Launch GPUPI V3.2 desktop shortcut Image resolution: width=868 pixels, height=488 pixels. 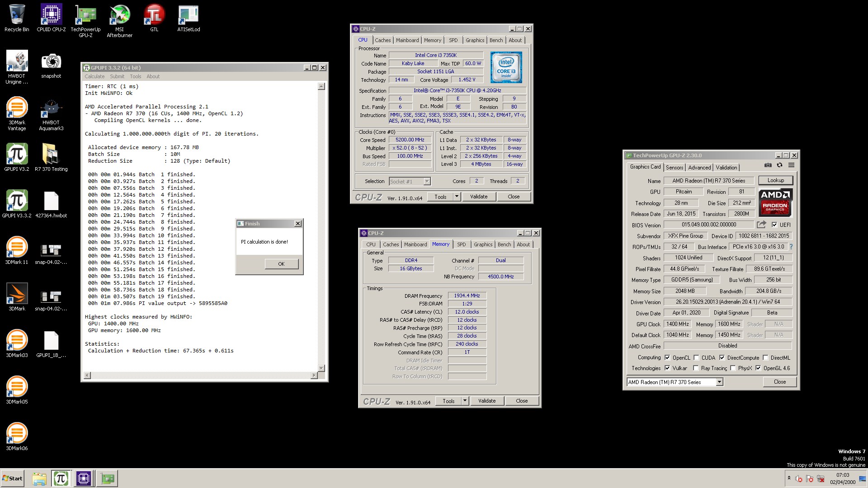click(17, 158)
